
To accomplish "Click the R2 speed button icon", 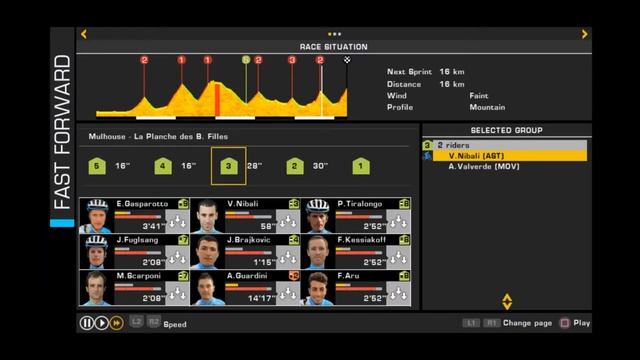I will click(x=154, y=322).
